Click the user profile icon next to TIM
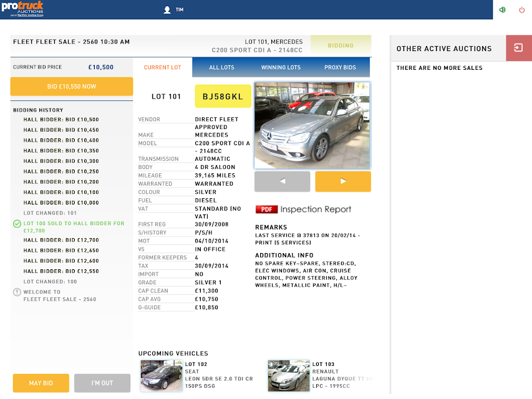 point(167,10)
